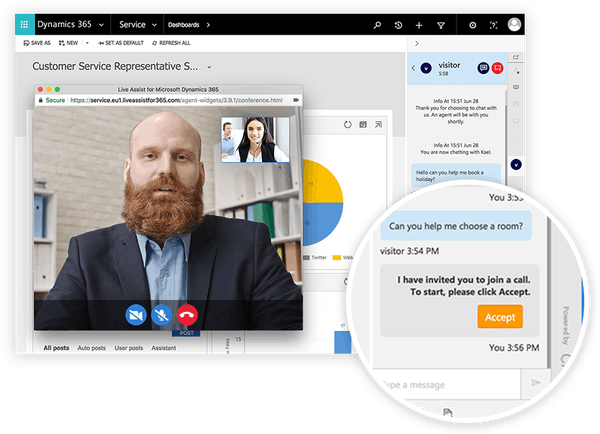Toggle the camera off in video call
Viewport: 600px width, 434px height.
pyautogui.click(x=136, y=315)
